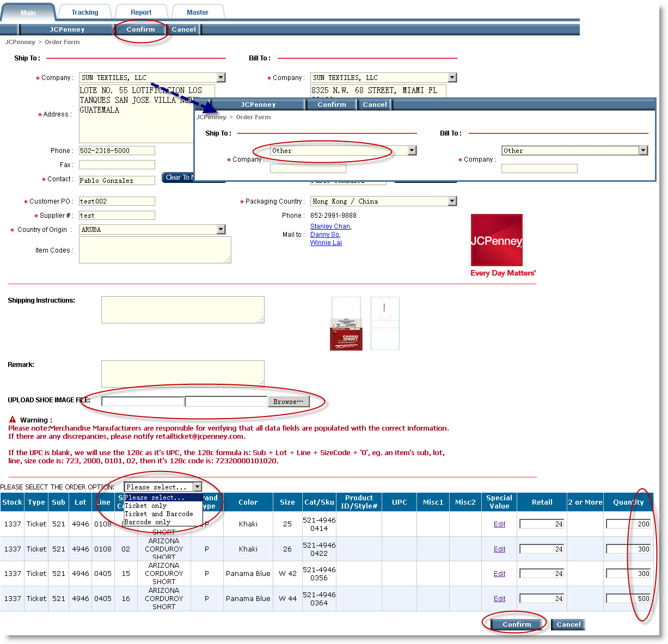The image size is (668, 644).
Task: Switch to the Main tab
Action: pyautogui.click(x=28, y=13)
